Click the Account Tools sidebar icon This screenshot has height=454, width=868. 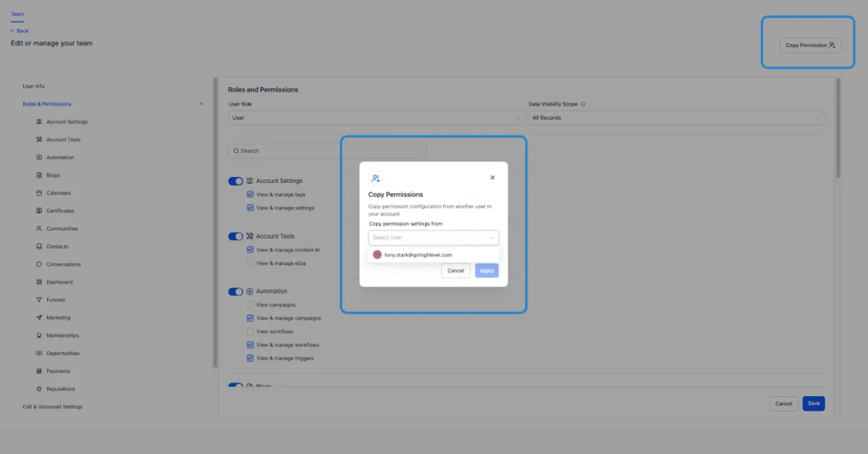[x=39, y=140]
